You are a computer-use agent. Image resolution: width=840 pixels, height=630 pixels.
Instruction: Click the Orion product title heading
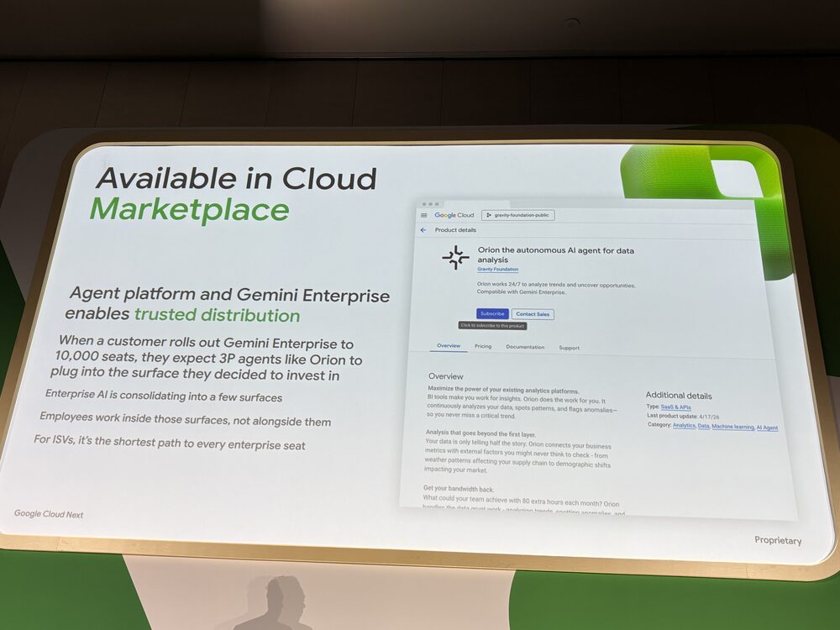(555, 255)
